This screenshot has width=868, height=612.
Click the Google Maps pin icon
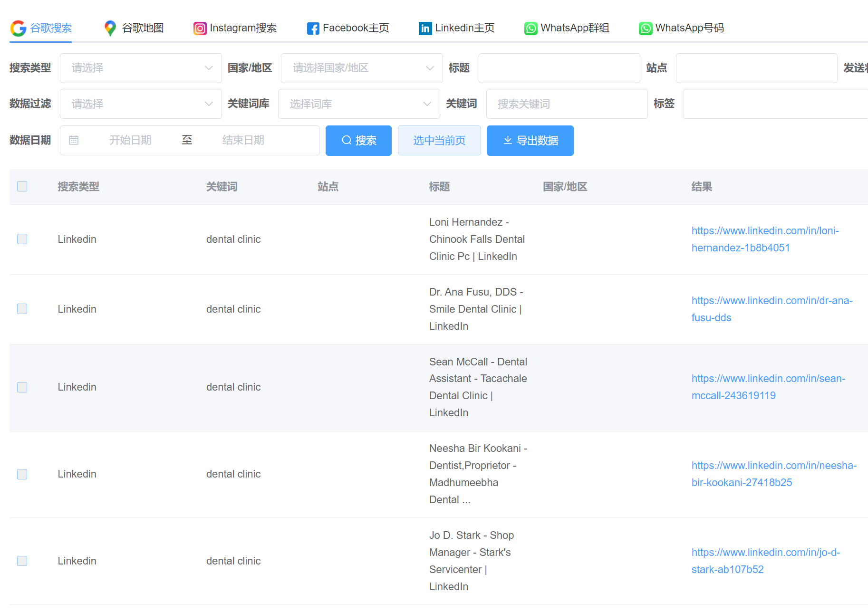coord(110,29)
